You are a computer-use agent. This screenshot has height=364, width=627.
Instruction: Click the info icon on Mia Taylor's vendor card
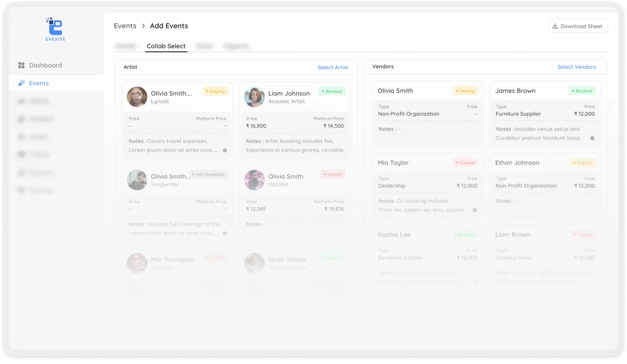click(474, 210)
